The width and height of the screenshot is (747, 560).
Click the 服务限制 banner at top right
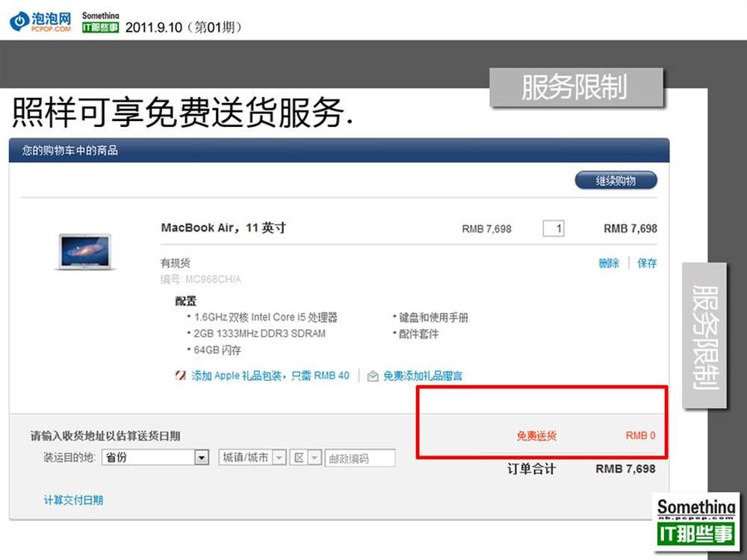tap(575, 87)
